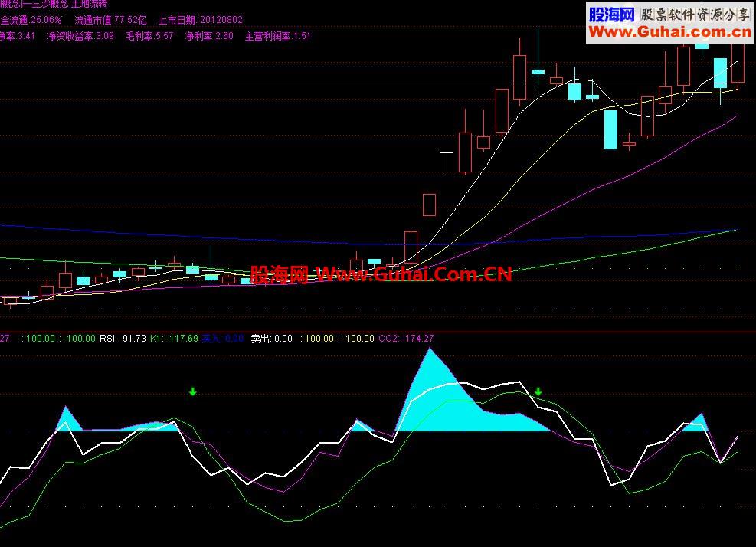Click the :-100.00 value left of RSI
Screen dimensions: 756x547
[x=77, y=339]
